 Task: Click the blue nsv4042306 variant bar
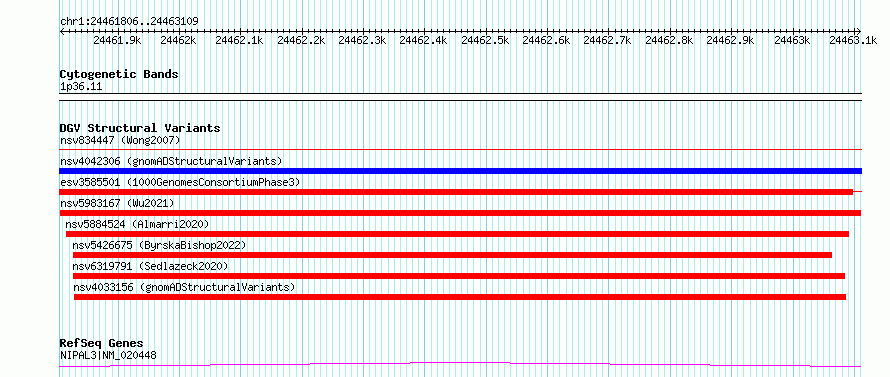[x=461, y=171]
